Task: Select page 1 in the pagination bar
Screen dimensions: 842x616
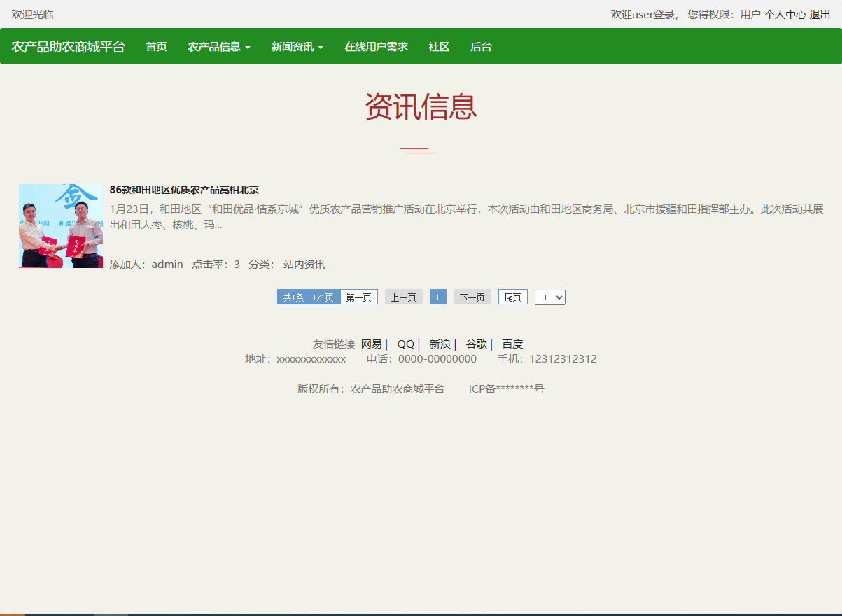Action: tap(437, 297)
